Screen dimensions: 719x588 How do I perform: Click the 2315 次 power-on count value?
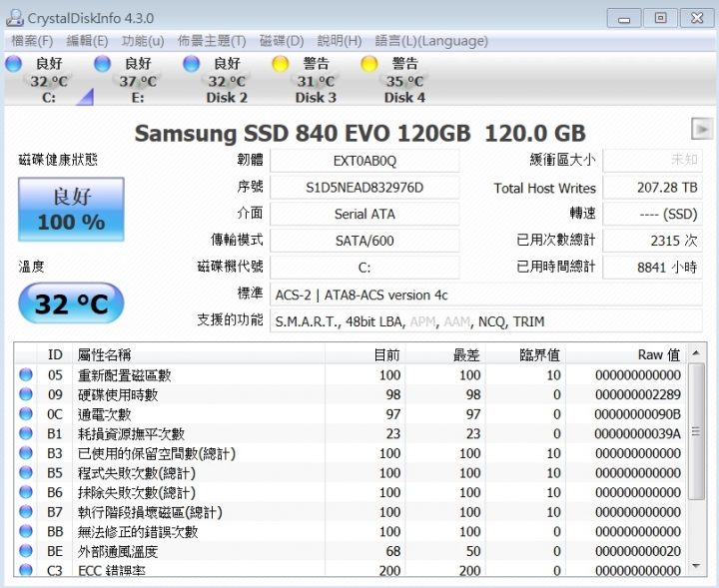[652, 241]
